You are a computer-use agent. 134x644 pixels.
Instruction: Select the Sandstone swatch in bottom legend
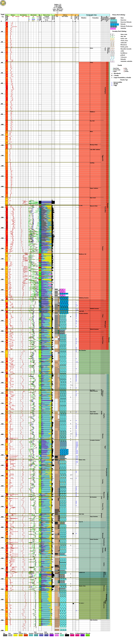pyautogui.click(x=15, y=635)
